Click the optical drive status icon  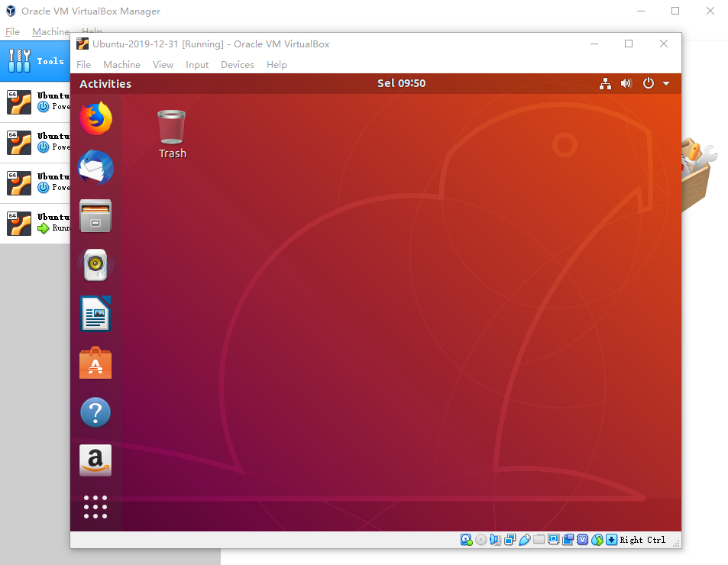[481, 540]
